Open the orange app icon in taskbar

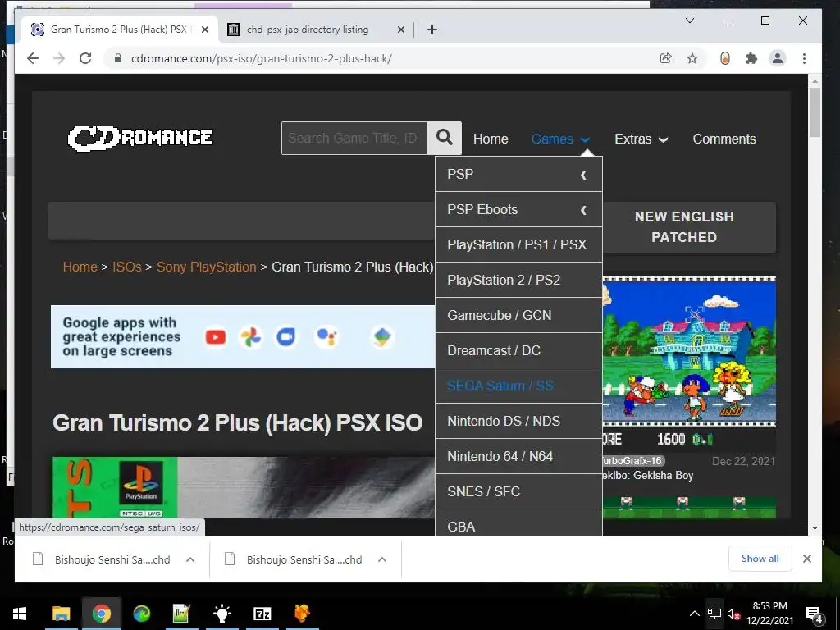point(302,614)
